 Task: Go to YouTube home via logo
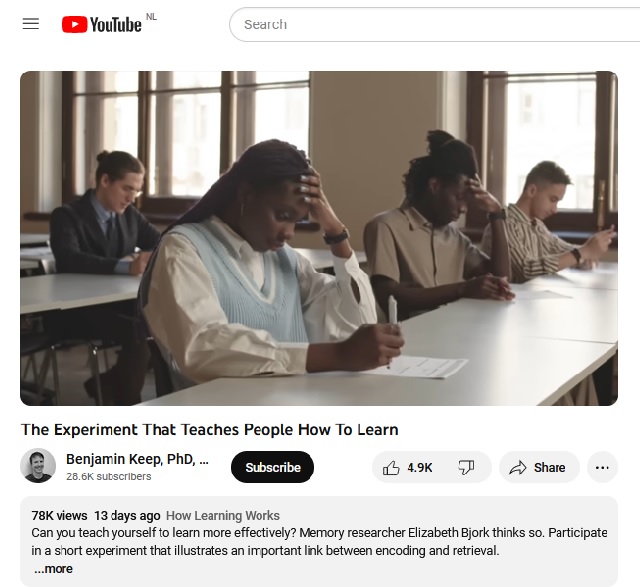tap(102, 24)
